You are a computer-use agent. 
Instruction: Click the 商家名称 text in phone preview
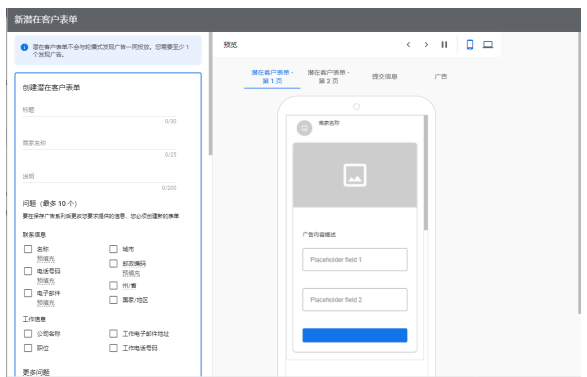pyautogui.click(x=329, y=123)
